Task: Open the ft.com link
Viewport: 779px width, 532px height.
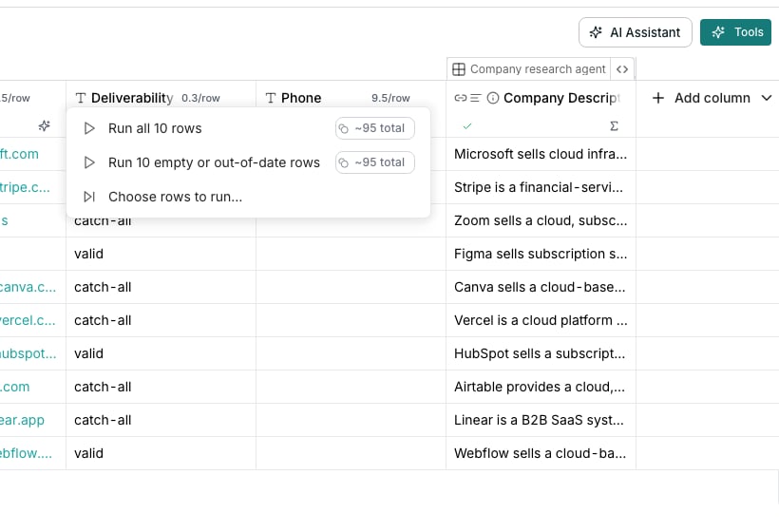Action: pyautogui.click(x=19, y=154)
